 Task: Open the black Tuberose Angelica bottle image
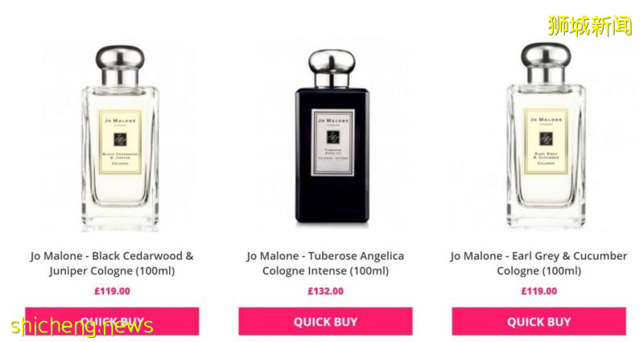click(x=332, y=137)
